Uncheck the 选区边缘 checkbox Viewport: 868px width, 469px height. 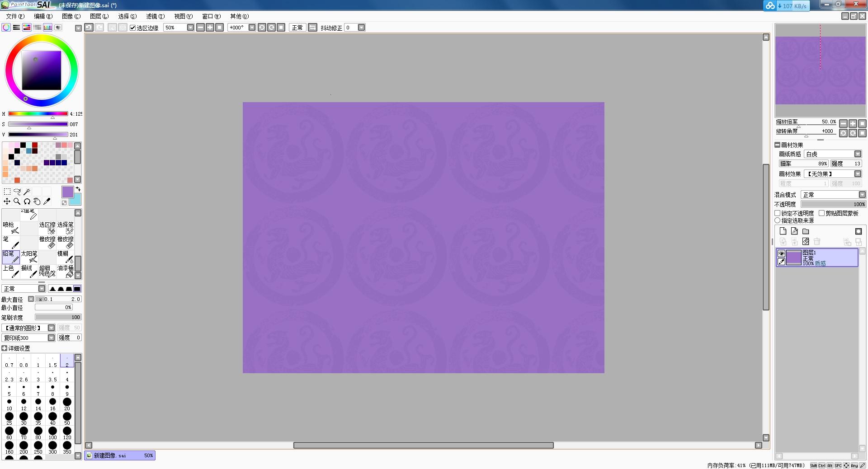[133, 28]
